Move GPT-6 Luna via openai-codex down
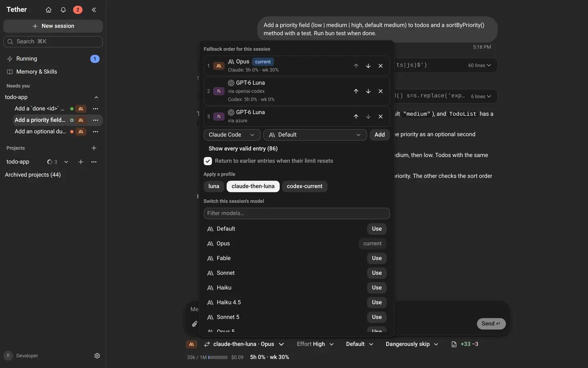The height and width of the screenshot is (368, 588). [368, 91]
